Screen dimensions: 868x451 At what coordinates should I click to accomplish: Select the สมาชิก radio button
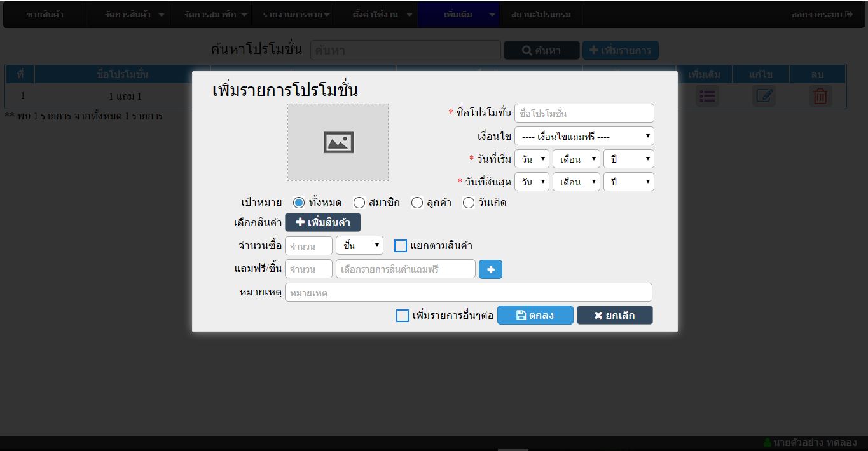[359, 203]
